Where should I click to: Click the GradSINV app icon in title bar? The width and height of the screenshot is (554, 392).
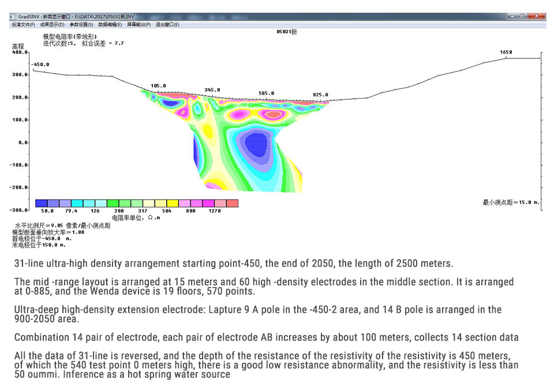13,17
